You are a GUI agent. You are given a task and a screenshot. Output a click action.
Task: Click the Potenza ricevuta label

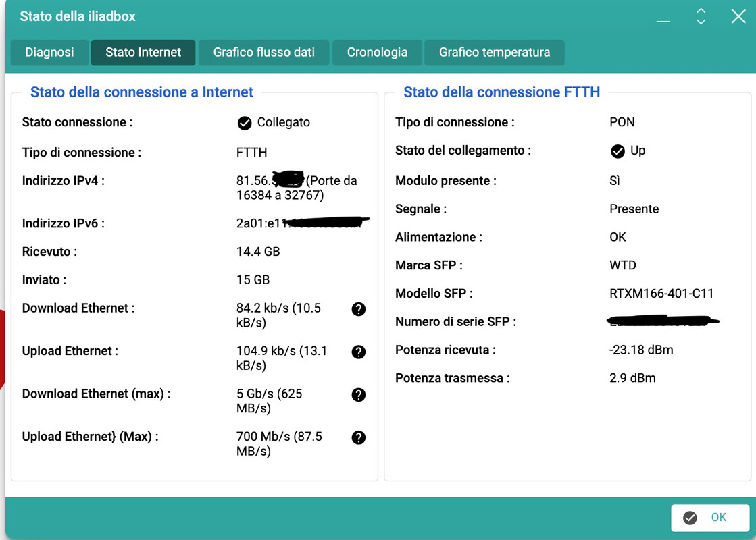click(445, 350)
